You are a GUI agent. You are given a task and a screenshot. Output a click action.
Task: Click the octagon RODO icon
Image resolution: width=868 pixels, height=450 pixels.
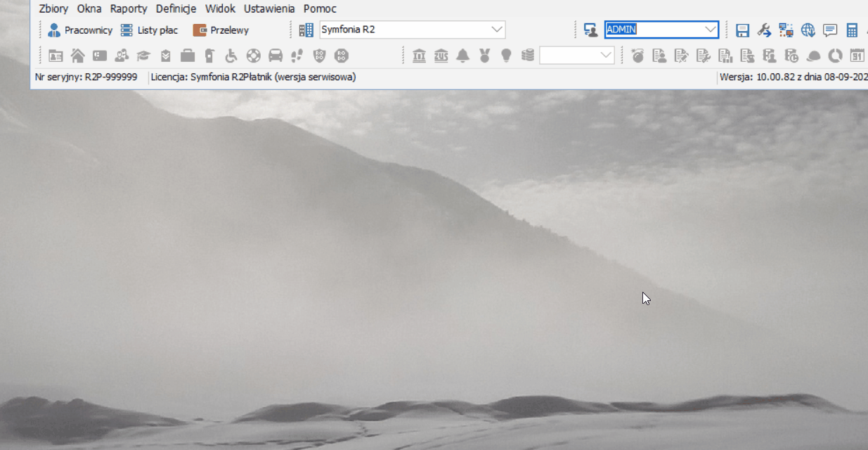coord(342,56)
